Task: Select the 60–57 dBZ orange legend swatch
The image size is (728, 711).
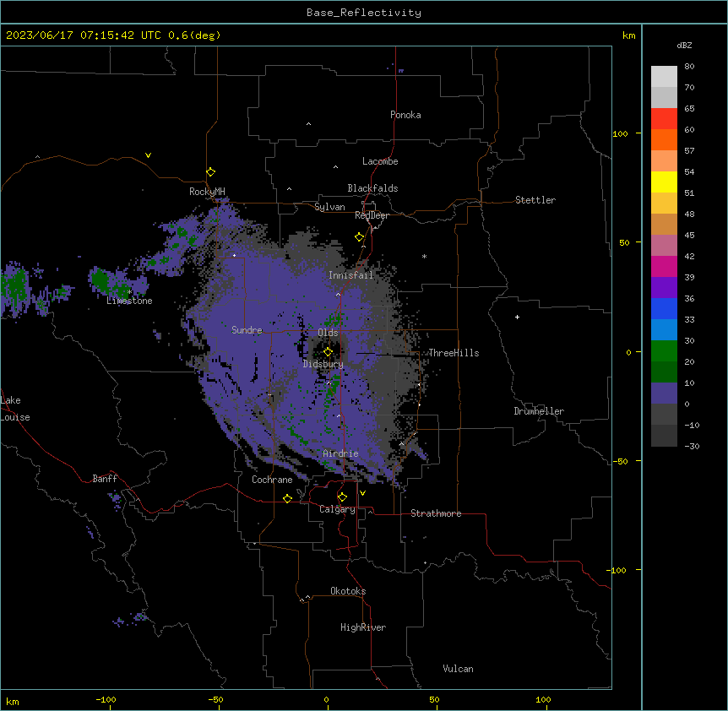Action: pos(664,139)
